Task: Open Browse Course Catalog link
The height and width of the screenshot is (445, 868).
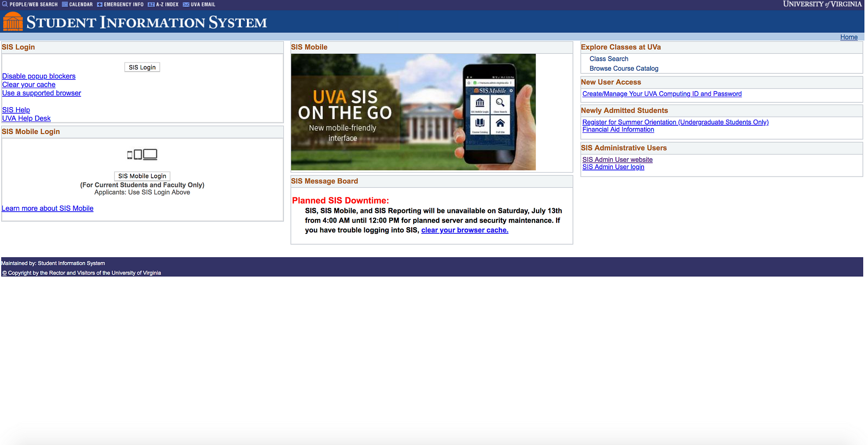Action: (624, 69)
